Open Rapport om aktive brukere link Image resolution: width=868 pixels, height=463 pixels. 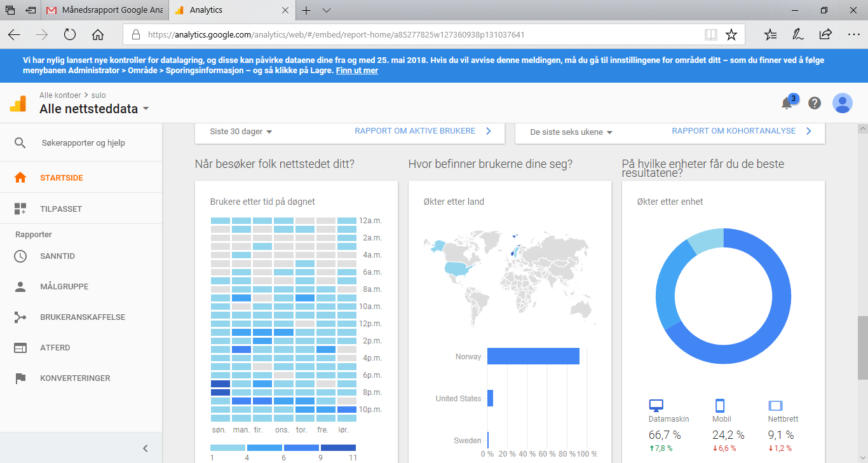coord(423,131)
